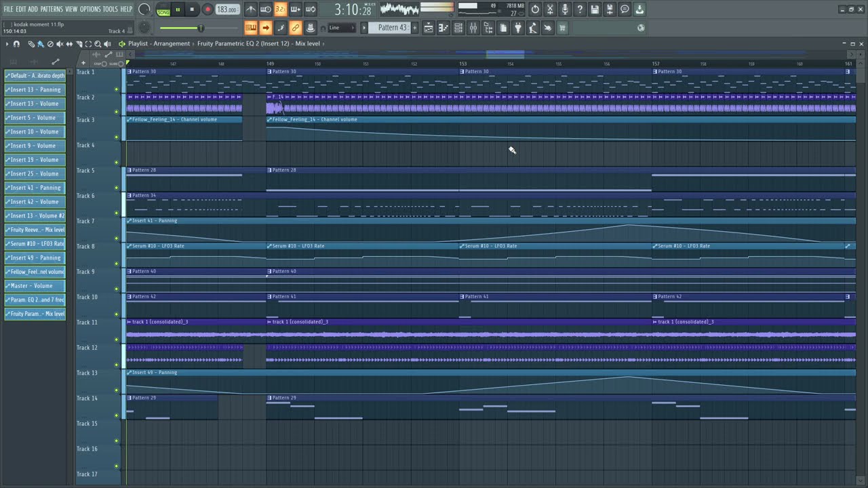
Task: Open the content library shopping cart
Action: 562,28
